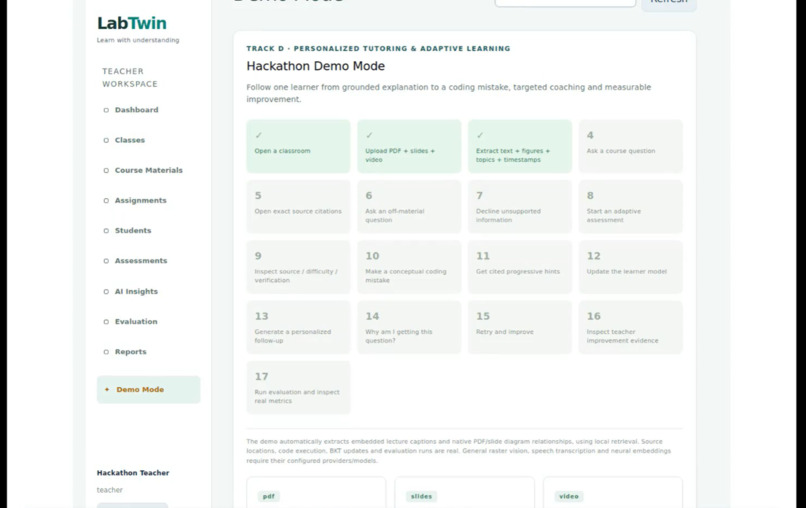Open step card Open a classroom
Image resolution: width=806 pixels, height=508 pixels.
tap(298, 147)
